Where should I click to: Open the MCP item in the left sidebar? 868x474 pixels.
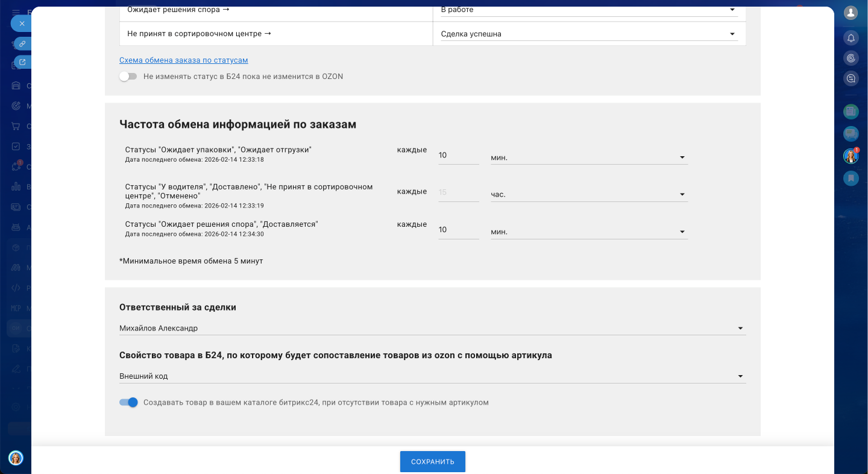click(x=16, y=308)
